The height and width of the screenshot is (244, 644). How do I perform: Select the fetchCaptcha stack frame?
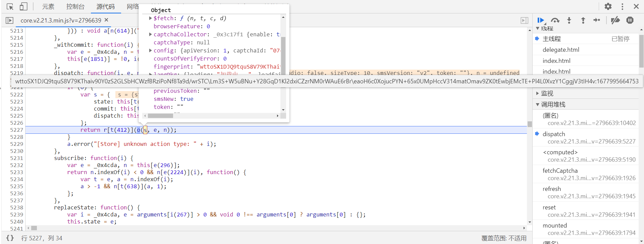[586, 174]
